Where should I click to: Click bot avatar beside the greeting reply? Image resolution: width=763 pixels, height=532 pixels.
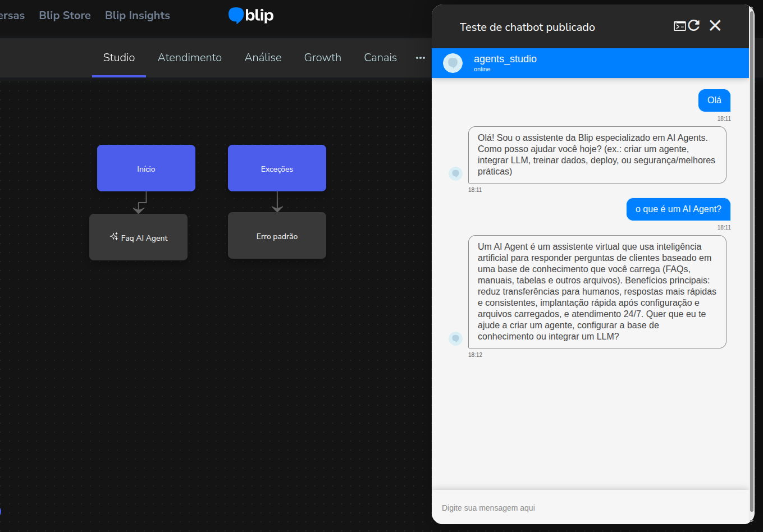coord(455,173)
